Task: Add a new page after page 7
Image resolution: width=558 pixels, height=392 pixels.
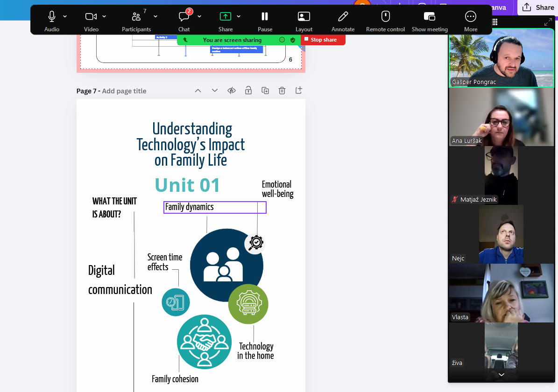Action: click(x=299, y=91)
